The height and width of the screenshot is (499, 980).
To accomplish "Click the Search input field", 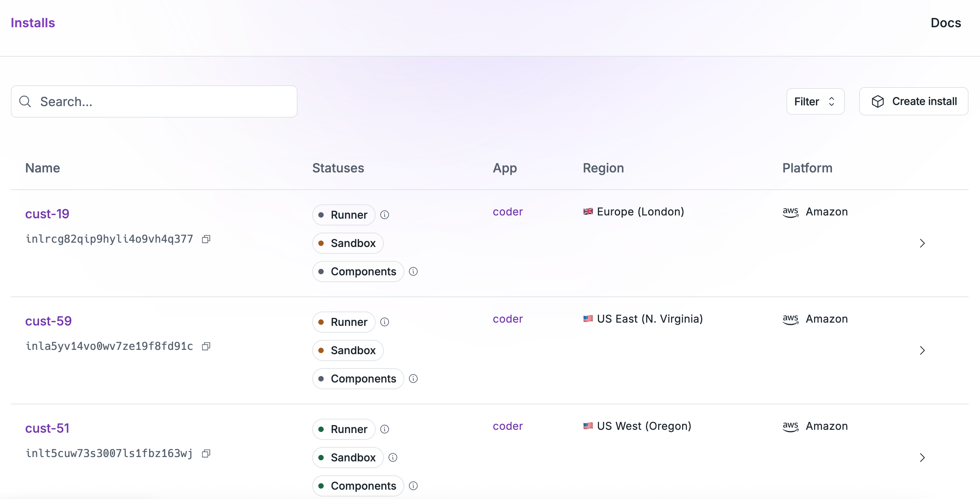I will [154, 101].
